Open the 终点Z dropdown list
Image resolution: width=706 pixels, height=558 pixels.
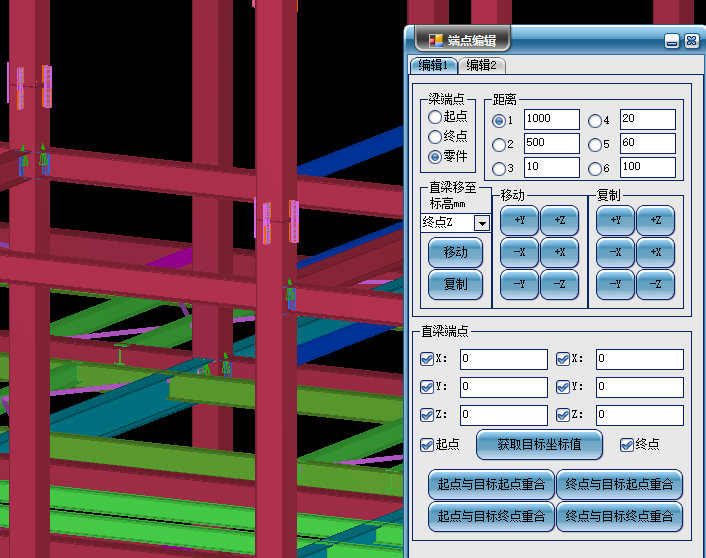coord(482,223)
